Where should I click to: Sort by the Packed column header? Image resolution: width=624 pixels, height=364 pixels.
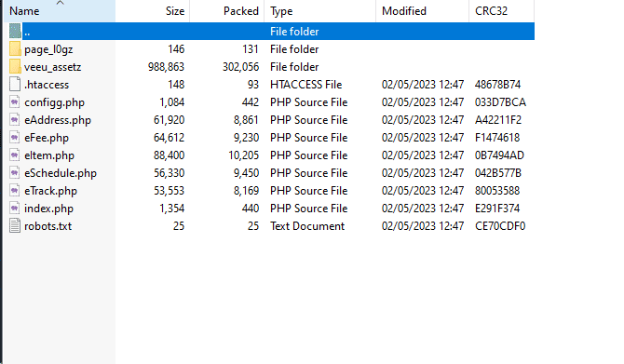(227, 11)
